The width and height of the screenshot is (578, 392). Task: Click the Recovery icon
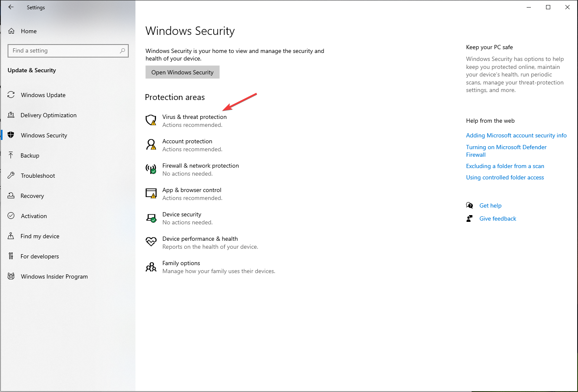coord(11,196)
